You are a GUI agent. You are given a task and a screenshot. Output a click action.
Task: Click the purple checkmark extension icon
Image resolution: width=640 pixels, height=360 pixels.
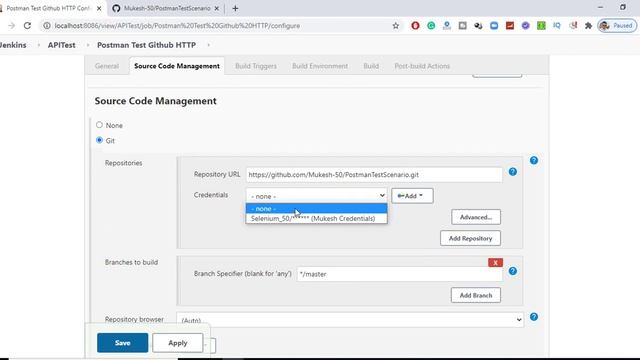(525, 26)
